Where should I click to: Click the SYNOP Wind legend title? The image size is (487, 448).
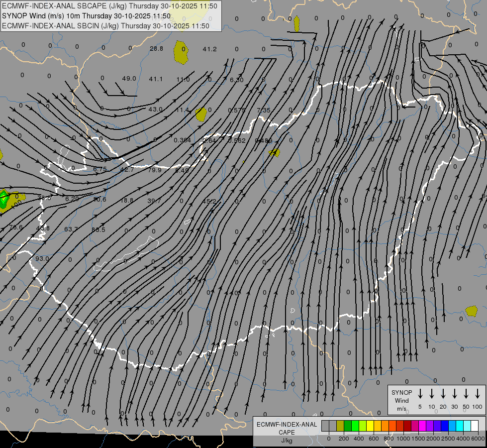(401, 396)
